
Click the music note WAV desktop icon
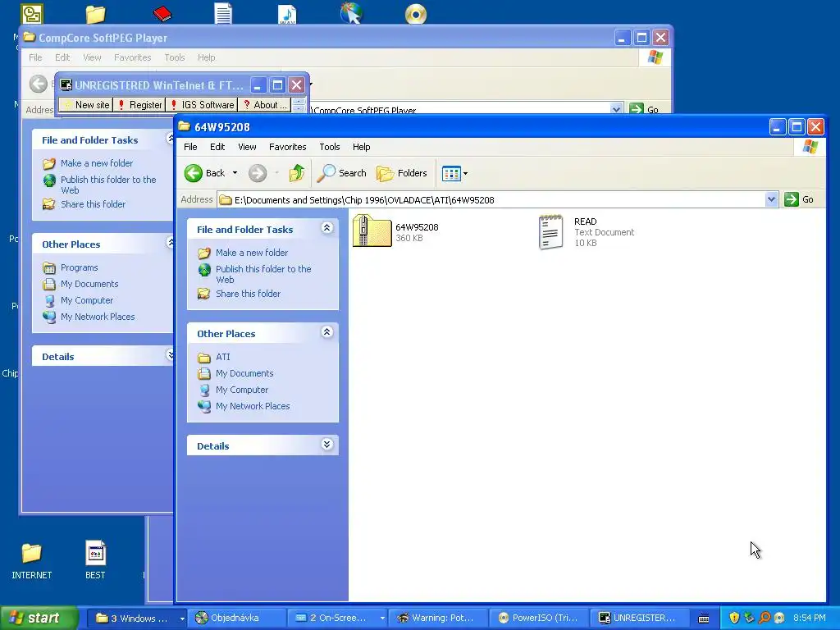[287, 14]
